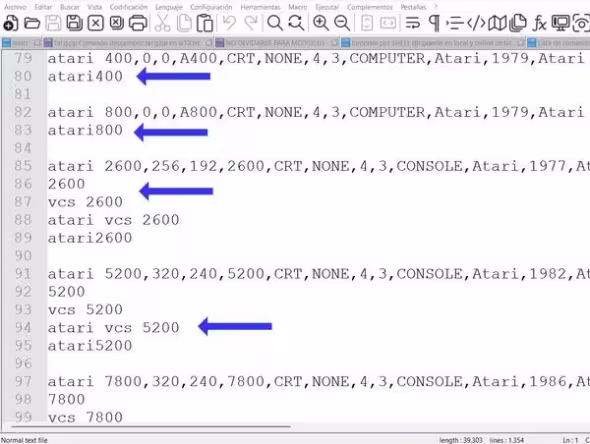Open the Editar menu
The height and width of the screenshot is (444, 590).
click(x=43, y=7)
